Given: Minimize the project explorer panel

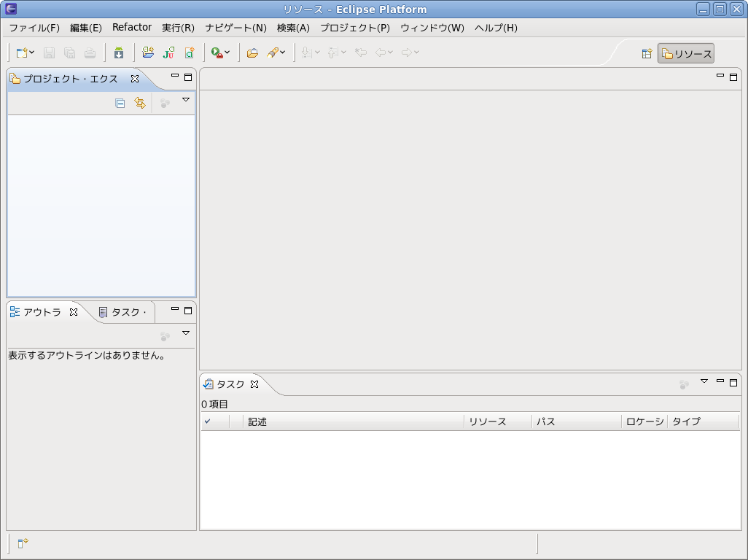Looking at the screenshot, I should click(x=174, y=75).
